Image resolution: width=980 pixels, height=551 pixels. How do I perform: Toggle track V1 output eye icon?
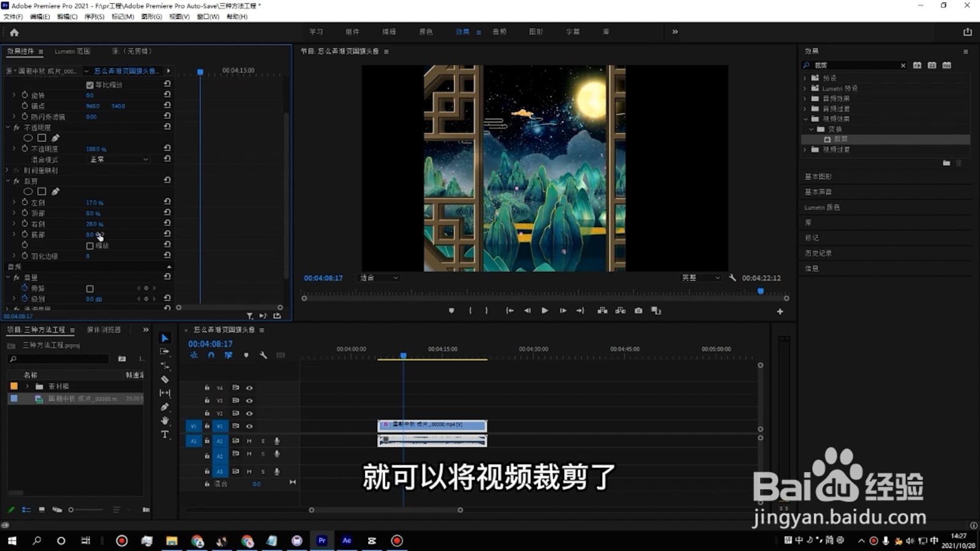[x=249, y=426]
